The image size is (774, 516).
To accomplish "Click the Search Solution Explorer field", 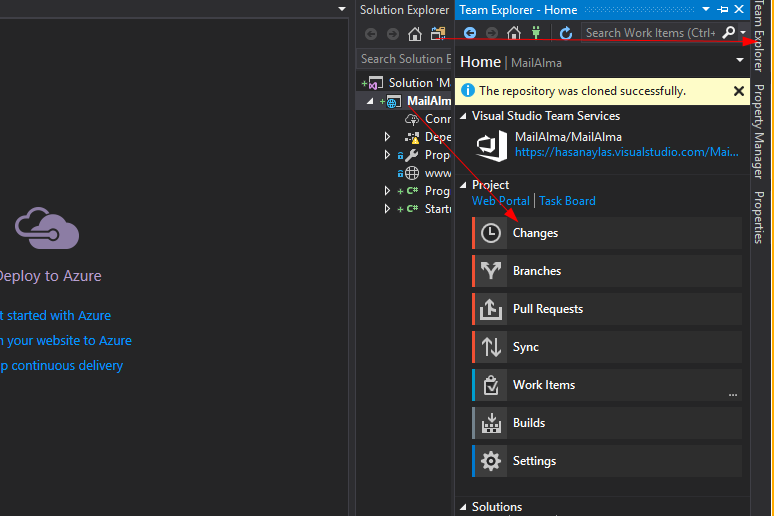I will 404,59.
